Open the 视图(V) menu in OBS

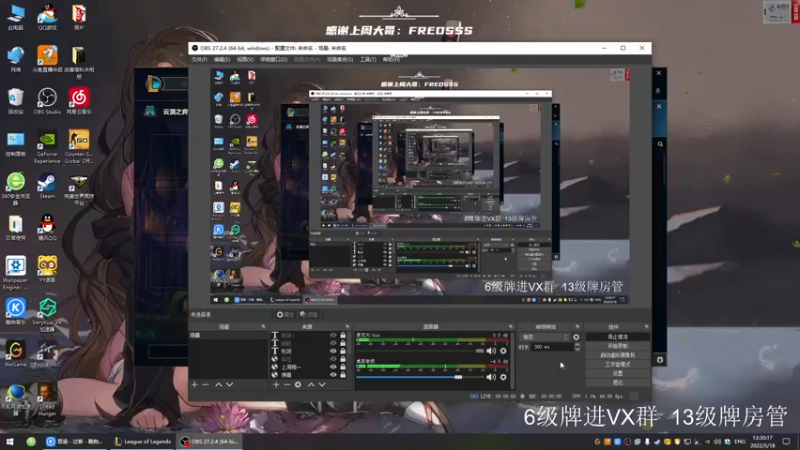[x=245, y=60]
